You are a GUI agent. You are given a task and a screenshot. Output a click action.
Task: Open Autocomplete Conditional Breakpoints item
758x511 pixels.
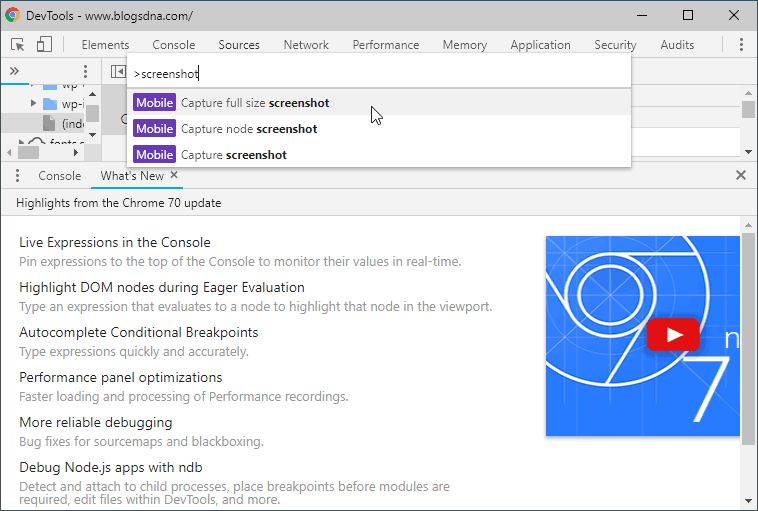(139, 332)
